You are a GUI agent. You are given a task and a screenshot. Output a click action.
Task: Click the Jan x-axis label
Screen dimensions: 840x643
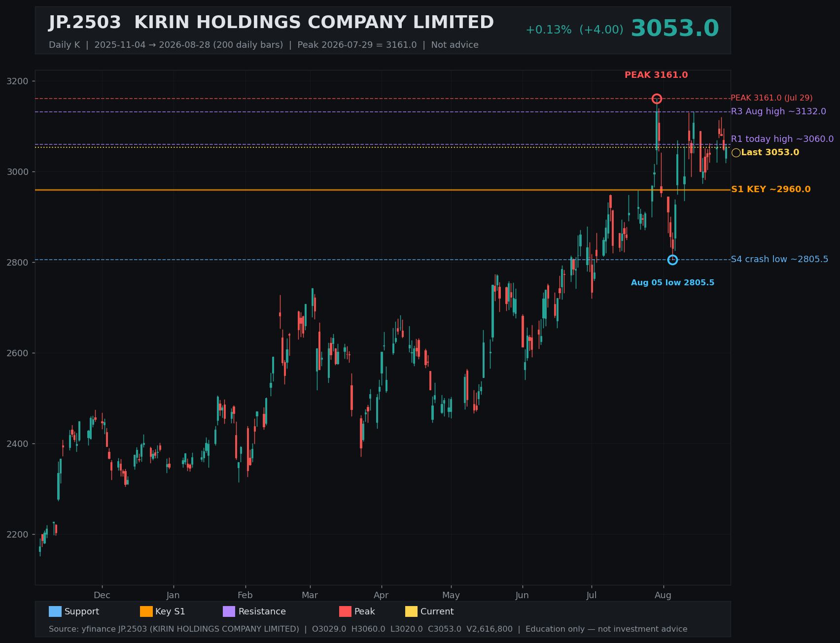point(173,595)
